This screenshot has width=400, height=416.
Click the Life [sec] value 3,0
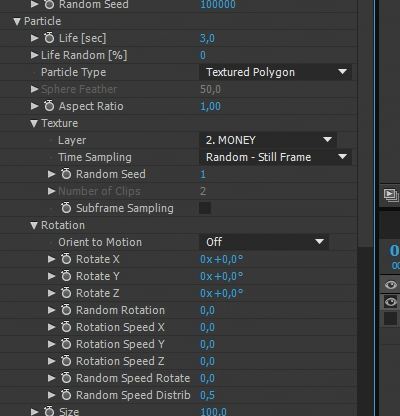coord(207,38)
